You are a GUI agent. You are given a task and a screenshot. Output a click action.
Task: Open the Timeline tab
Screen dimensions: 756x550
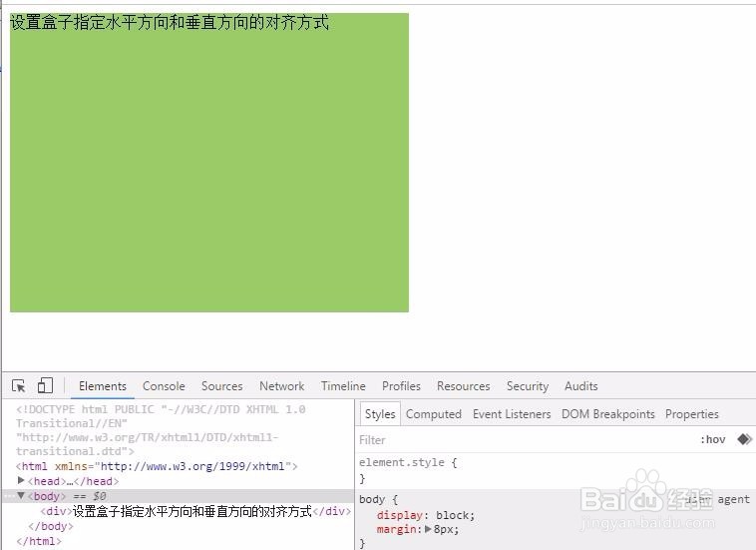(343, 386)
